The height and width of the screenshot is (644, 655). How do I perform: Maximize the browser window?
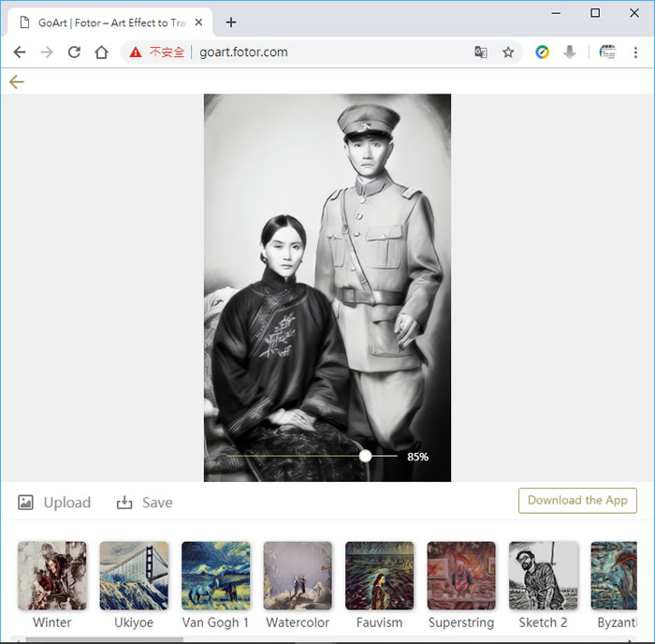click(595, 13)
